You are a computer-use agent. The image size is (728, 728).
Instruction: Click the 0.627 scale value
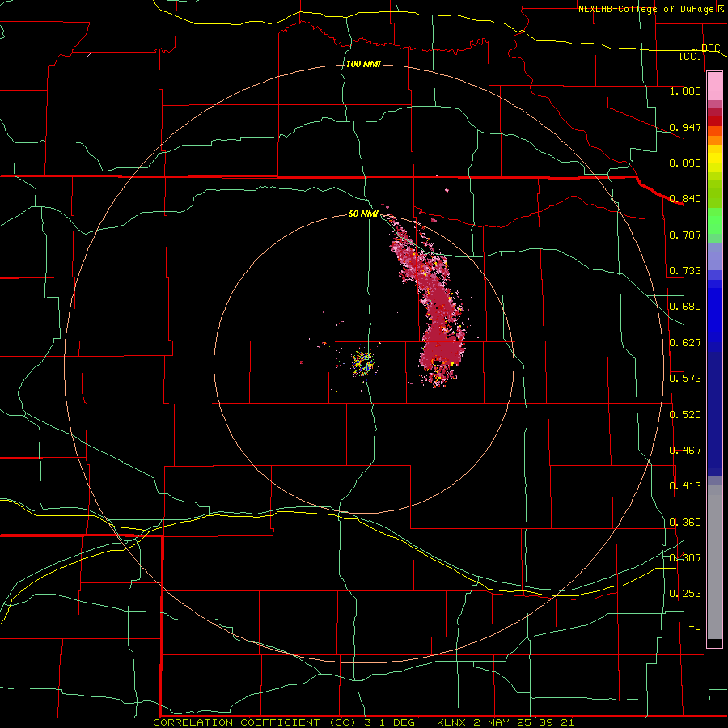pyautogui.click(x=685, y=343)
